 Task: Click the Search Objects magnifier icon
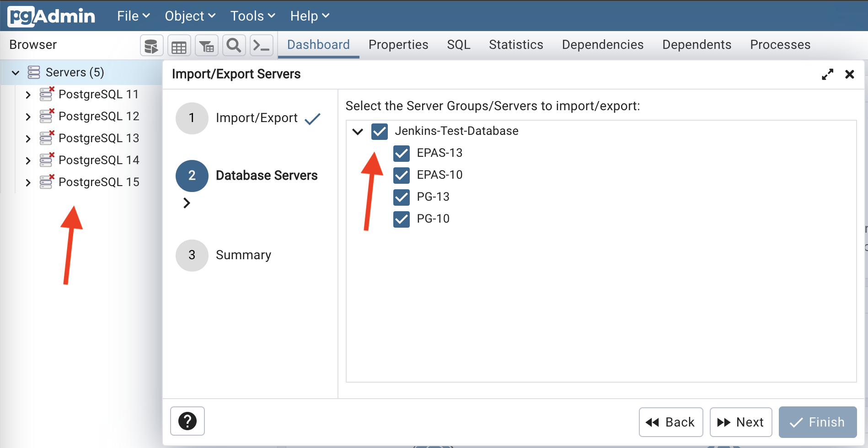point(234,45)
